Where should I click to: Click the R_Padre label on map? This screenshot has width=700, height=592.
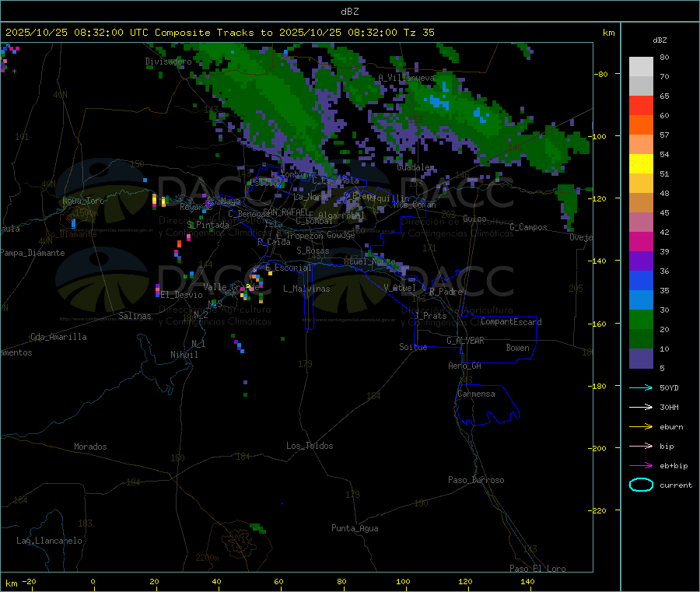pyautogui.click(x=446, y=292)
